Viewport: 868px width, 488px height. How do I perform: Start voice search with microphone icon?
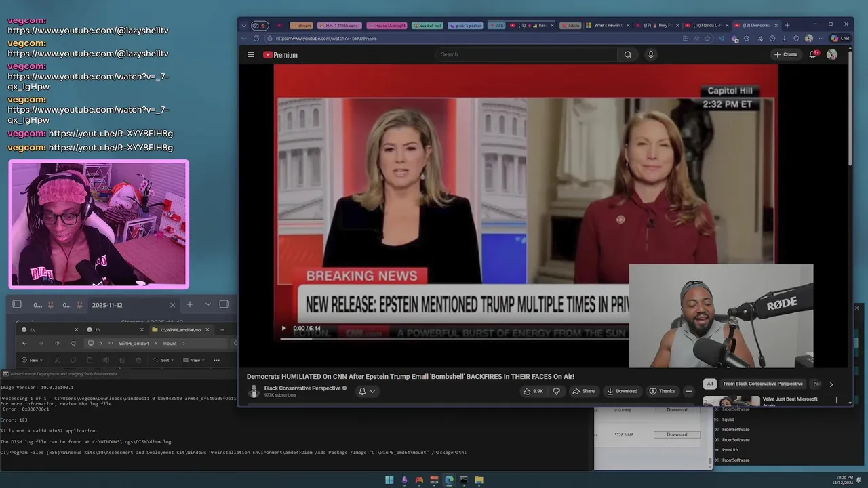click(x=651, y=54)
